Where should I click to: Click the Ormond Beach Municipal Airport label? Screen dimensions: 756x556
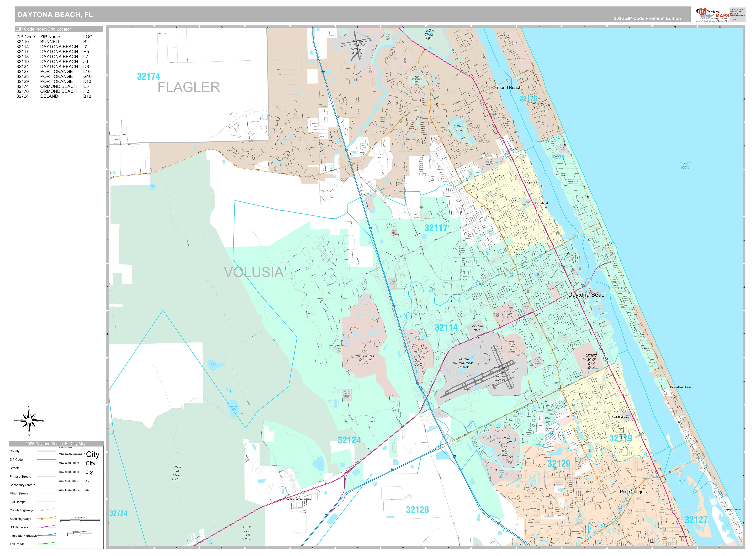click(x=358, y=47)
